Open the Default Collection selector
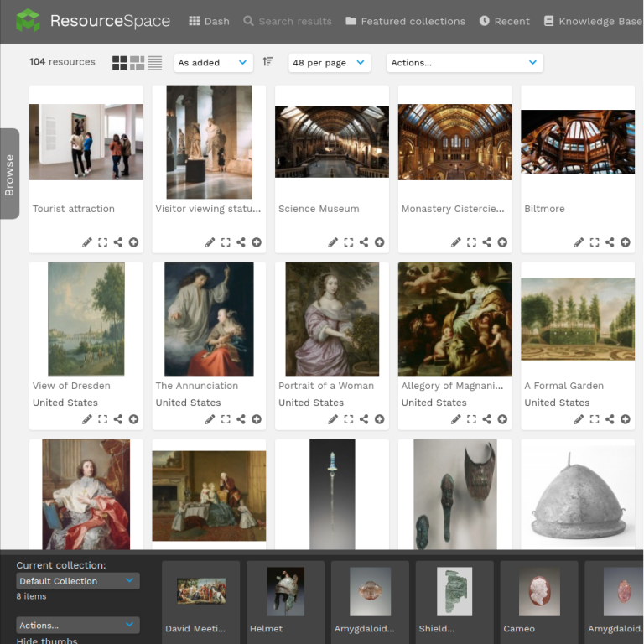Screen dimensions: 644x644 click(x=77, y=581)
